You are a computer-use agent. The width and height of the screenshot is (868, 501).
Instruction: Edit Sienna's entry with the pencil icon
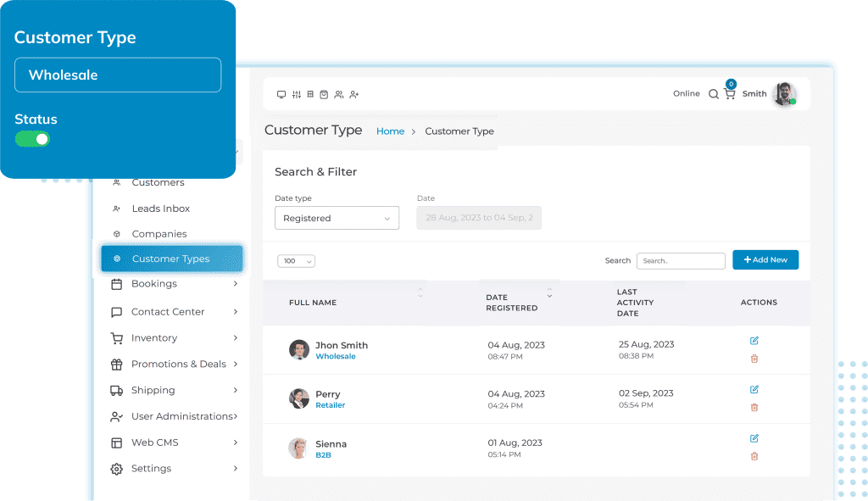pyautogui.click(x=754, y=438)
